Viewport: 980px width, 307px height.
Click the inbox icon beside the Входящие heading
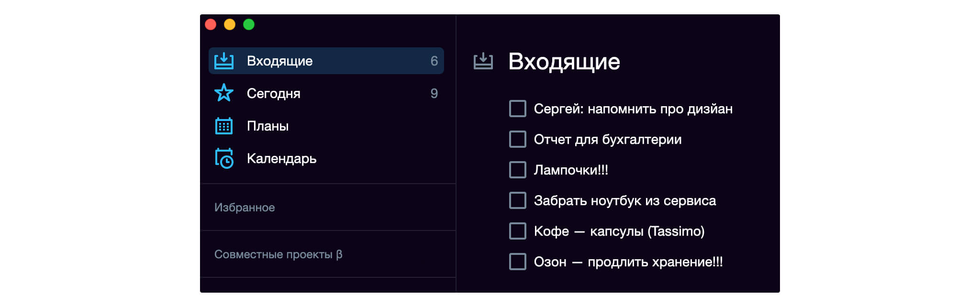(x=483, y=61)
